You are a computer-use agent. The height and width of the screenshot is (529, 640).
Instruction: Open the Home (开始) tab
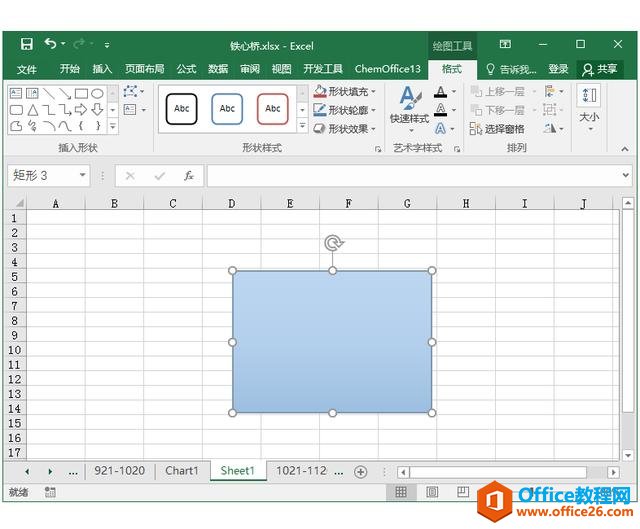69,69
